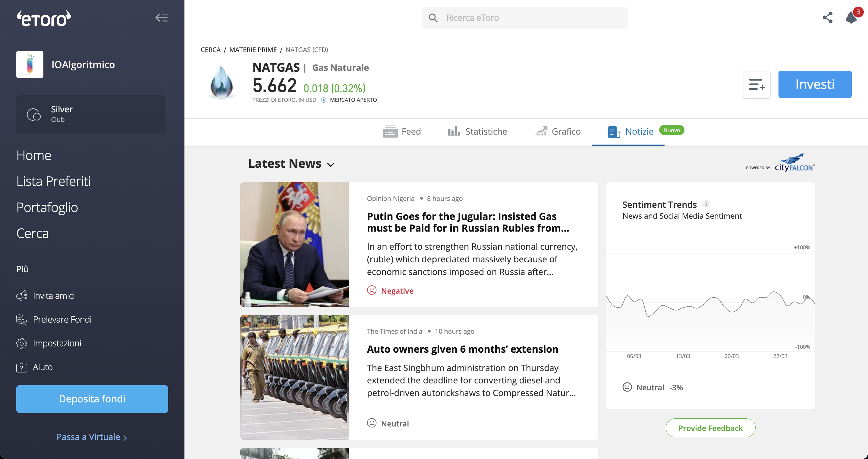Click the Investi button
The height and width of the screenshot is (459, 868).
point(815,84)
